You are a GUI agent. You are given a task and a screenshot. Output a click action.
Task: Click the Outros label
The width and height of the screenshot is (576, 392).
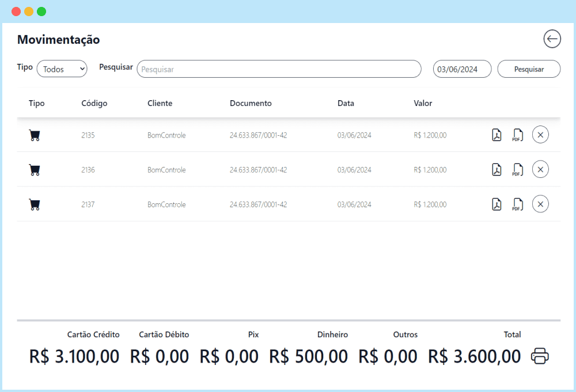coord(405,334)
